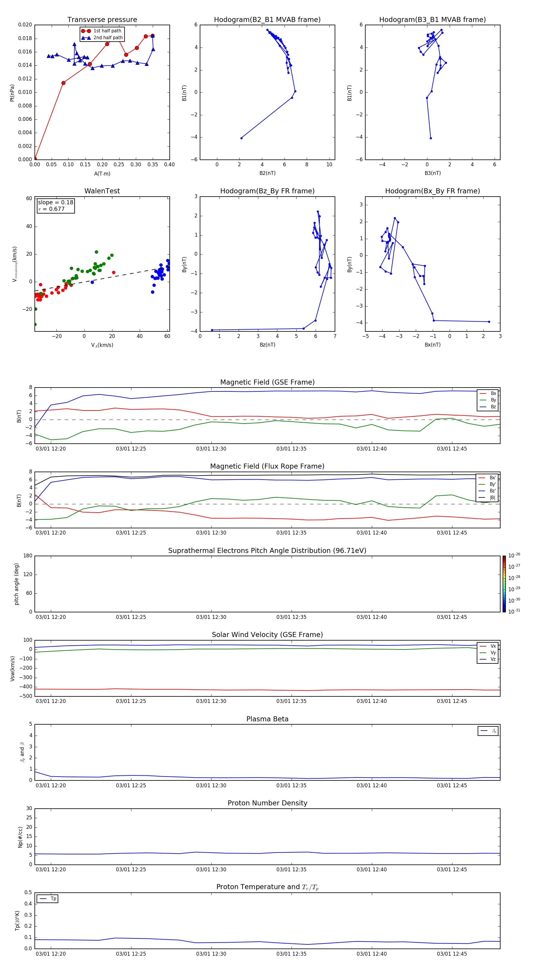This screenshot has width=535, height=980.
Task: Click 'Magnetic Field (Flux Rope Frame)' title
Action: coord(267,467)
